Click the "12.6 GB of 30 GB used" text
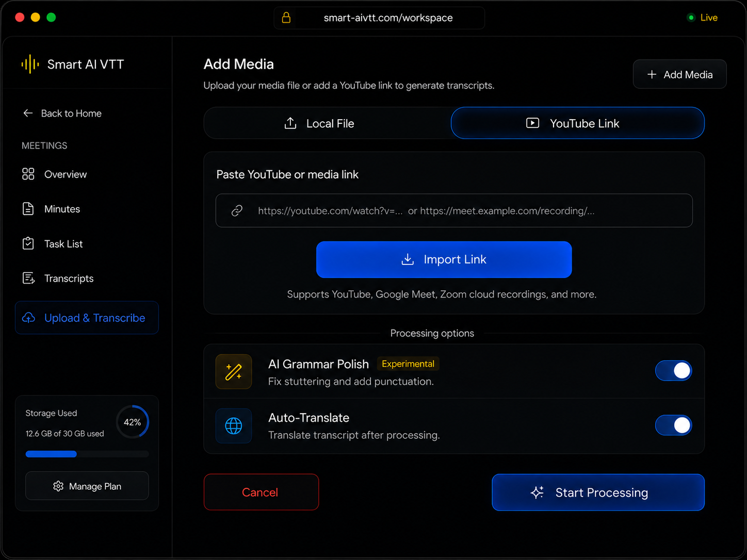Image resolution: width=747 pixels, height=560 pixels. (64, 434)
